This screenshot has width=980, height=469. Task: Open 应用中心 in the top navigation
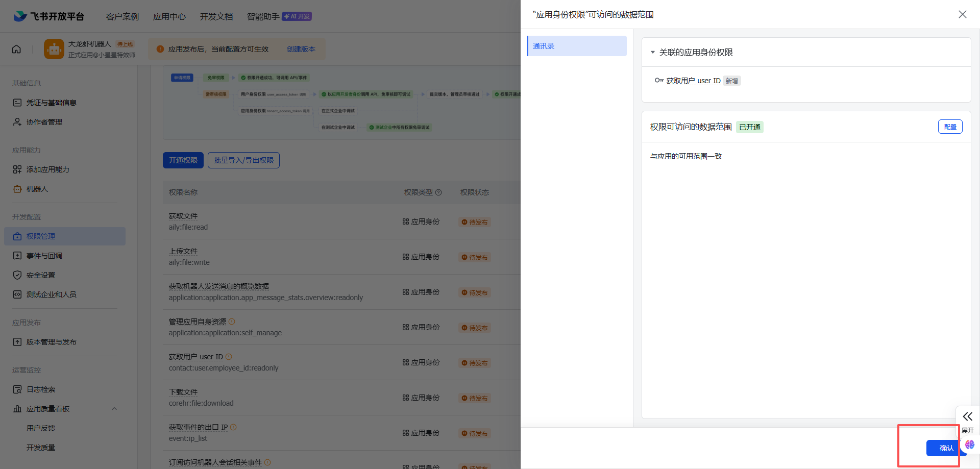point(169,16)
